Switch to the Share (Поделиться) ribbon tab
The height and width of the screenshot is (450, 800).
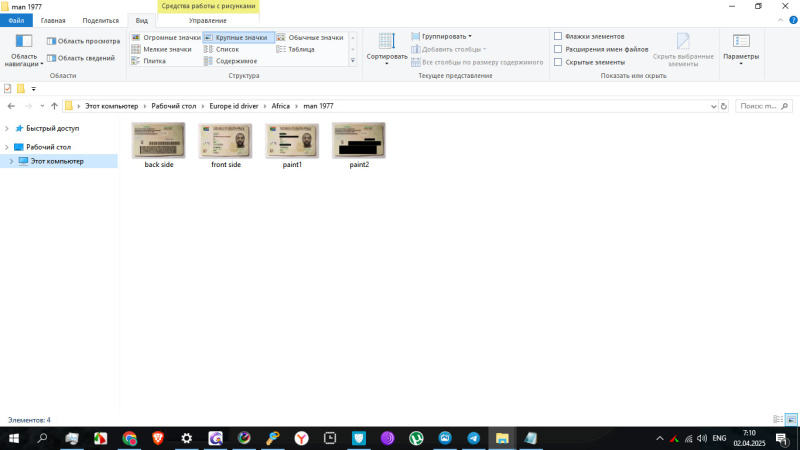(x=99, y=20)
